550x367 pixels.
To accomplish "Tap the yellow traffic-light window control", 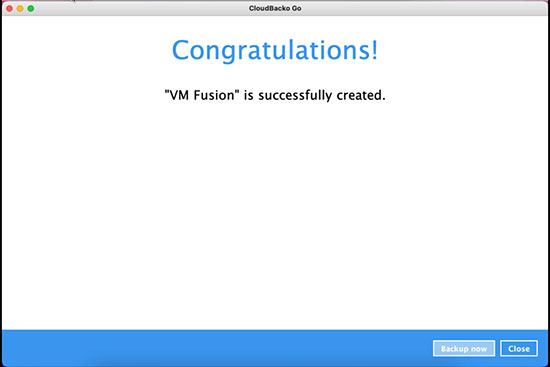I will (x=20, y=8).
